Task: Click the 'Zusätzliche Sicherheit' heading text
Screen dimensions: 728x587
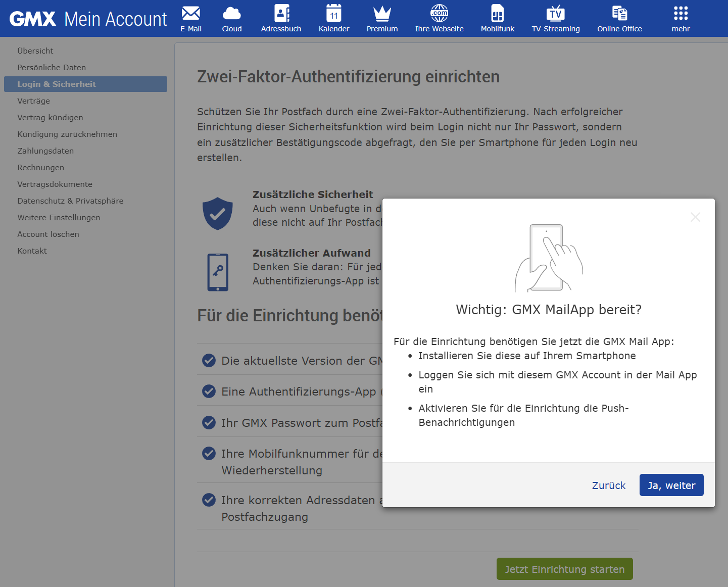Action: pos(313,194)
